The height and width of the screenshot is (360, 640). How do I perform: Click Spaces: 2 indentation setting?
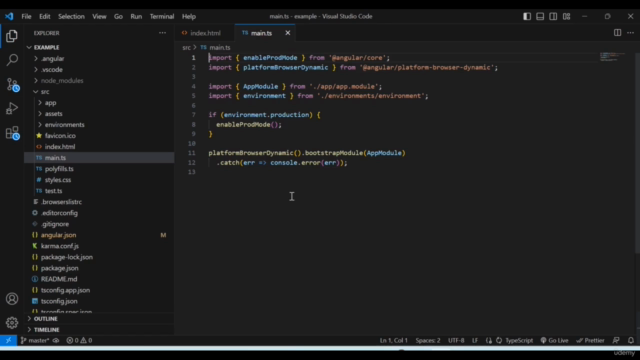pyautogui.click(x=428, y=340)
